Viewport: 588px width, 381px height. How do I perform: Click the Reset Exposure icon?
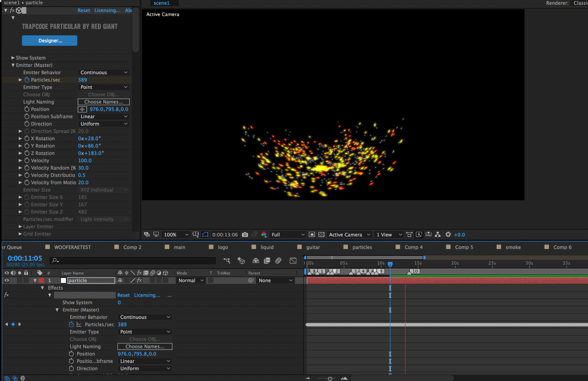click(x=448, y=235)
